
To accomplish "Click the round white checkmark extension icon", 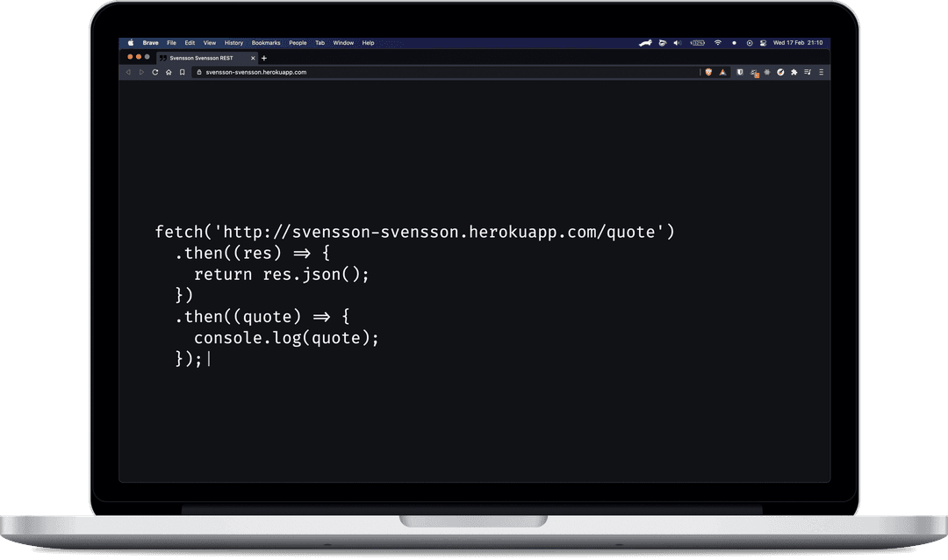I will (x=780, y=72).
